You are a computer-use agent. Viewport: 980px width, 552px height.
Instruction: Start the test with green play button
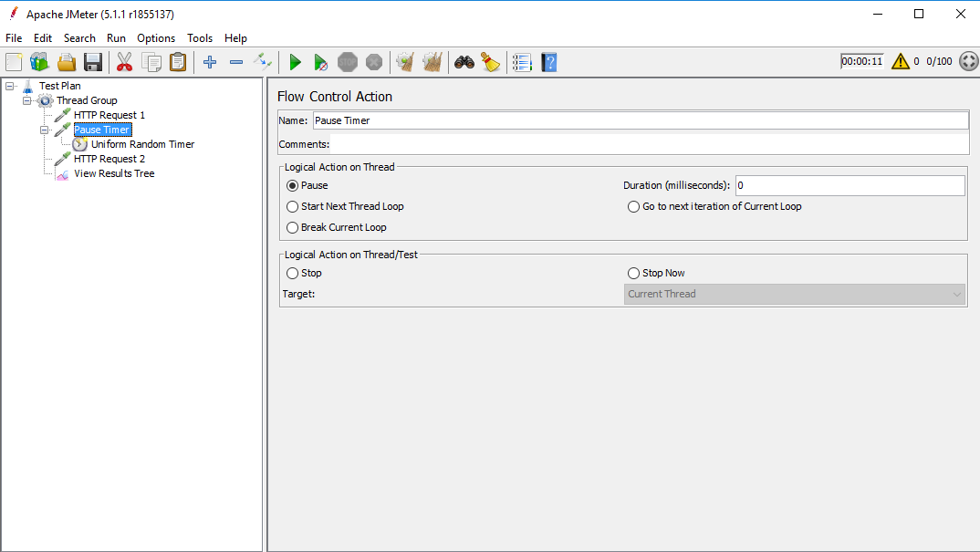tap(295, 62)
